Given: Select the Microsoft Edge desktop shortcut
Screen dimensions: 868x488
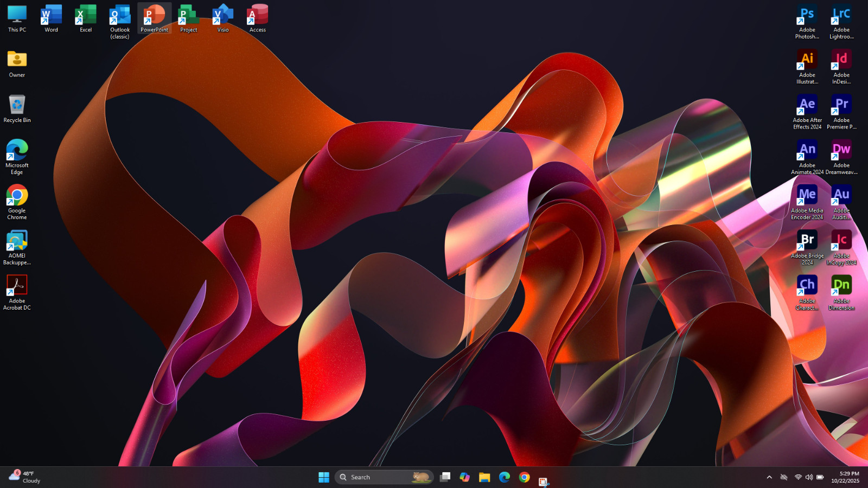Looking at the screenshot, I should [x=17, y=157].
